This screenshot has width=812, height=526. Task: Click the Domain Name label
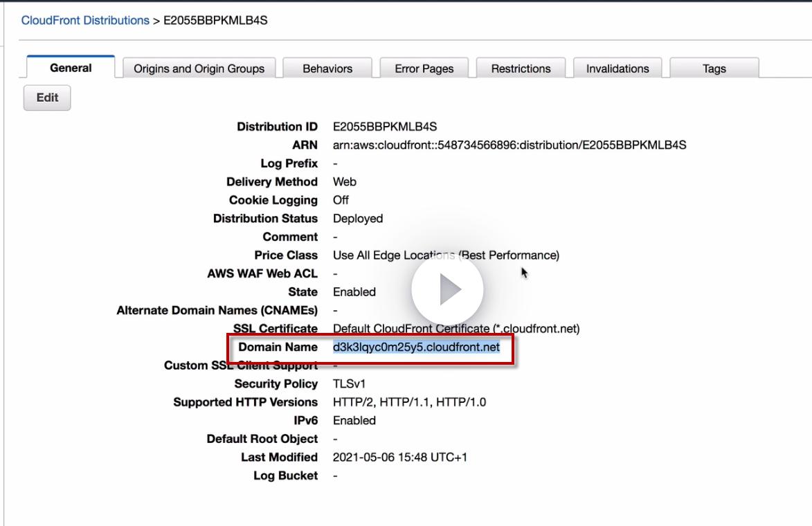point(278,347)
